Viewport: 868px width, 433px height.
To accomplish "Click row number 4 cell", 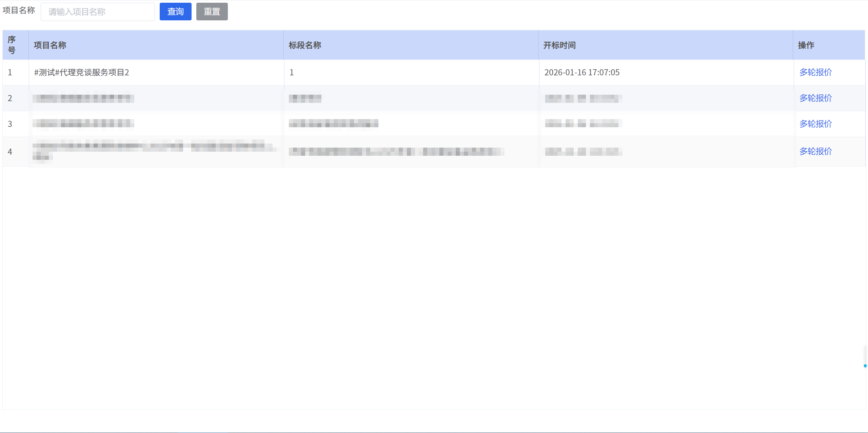I will [10, 152].
